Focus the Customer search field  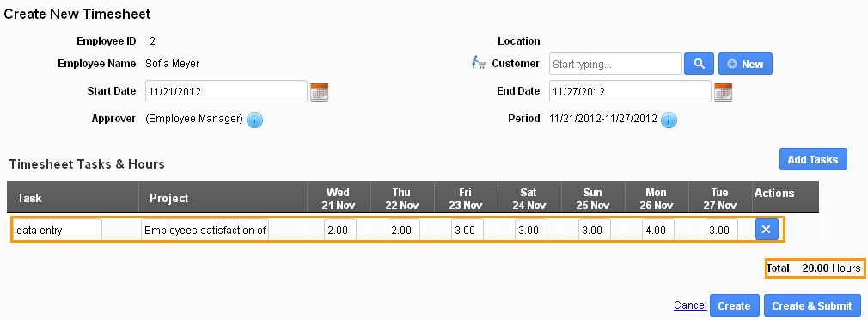[615, 64]
